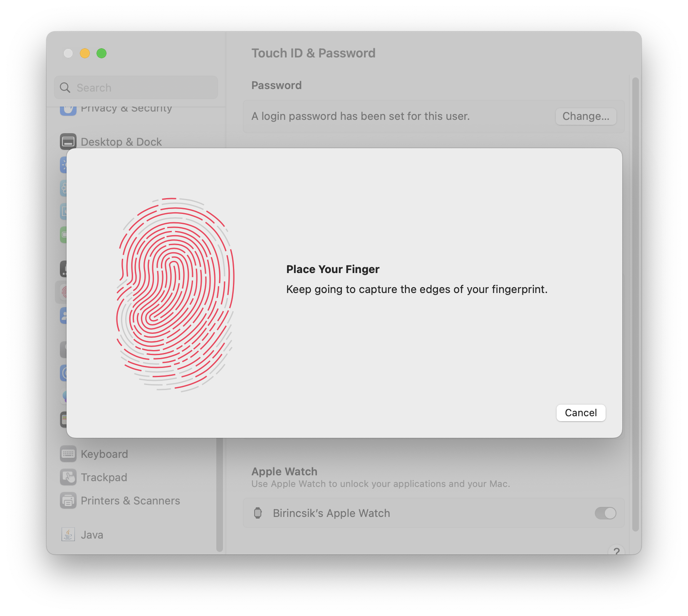Viewport: 688px width, 616px height.
Task: Click the Apple Watch icon
Action: 258,513
